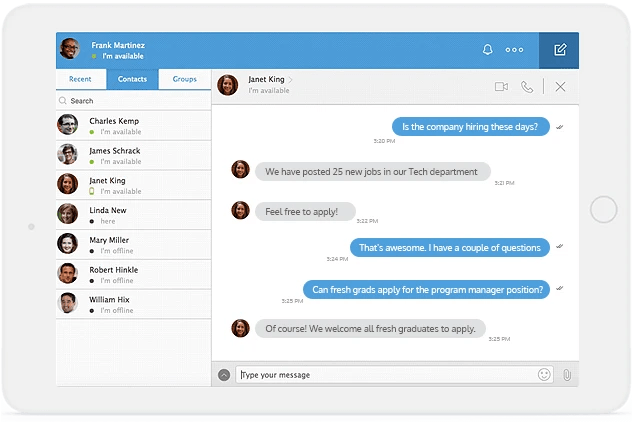Click the attachment paperclip icon
The image size is (640, 425).
pos(566,375)
